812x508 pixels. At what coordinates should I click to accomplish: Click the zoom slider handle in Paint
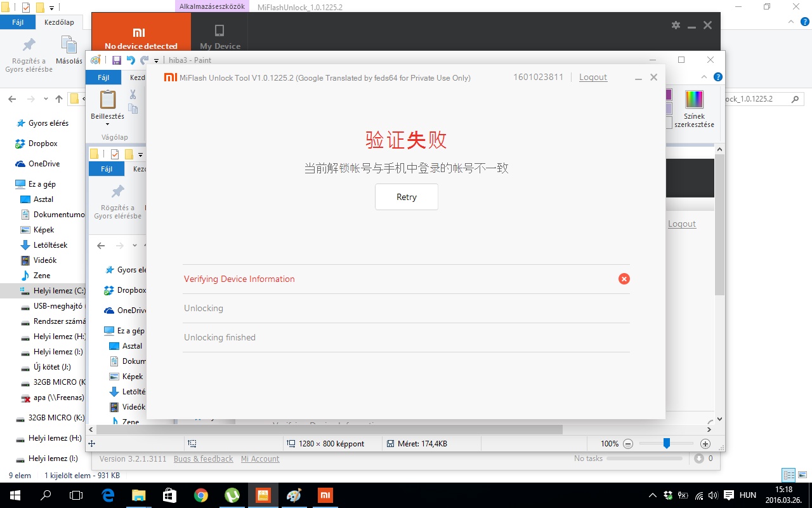[x=666, y=443]
